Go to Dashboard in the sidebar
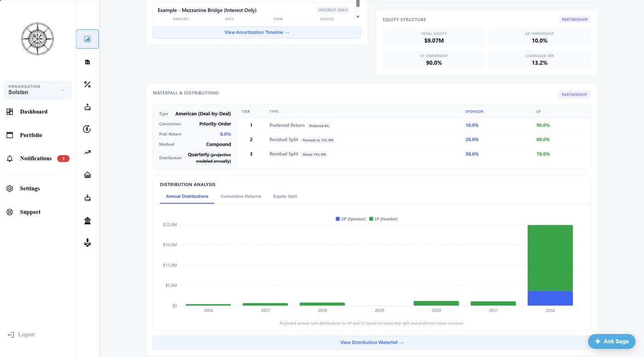The image size is (644, 357). (34, 112)
